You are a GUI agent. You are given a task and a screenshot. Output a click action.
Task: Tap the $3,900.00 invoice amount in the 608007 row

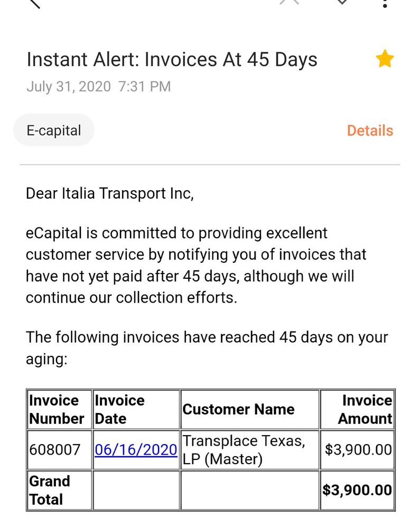tap(358, 450)
